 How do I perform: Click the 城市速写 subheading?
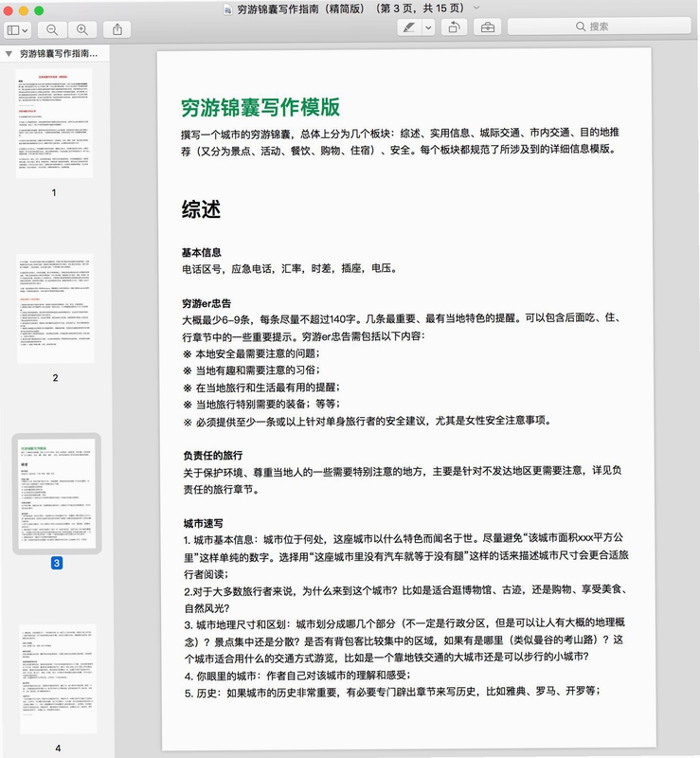pyautogui.click(x=203, y=524)
